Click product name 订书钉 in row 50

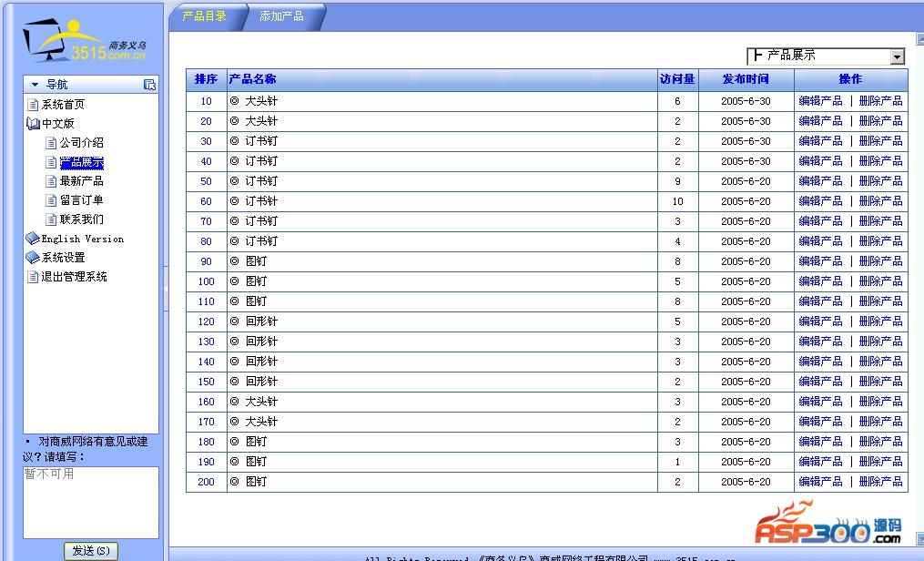[x=261, y=181]
